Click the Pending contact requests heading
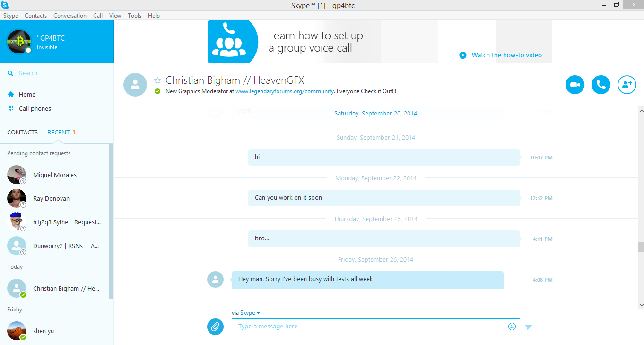644x345 pixels. (39, 153)
